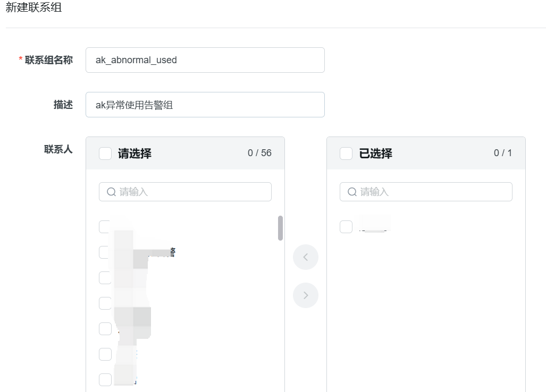Image resolution: width=546 pixels, height=392 pixels.
Task: Check the first contact in 请选择 list
Action: click(x=105, y=227)
